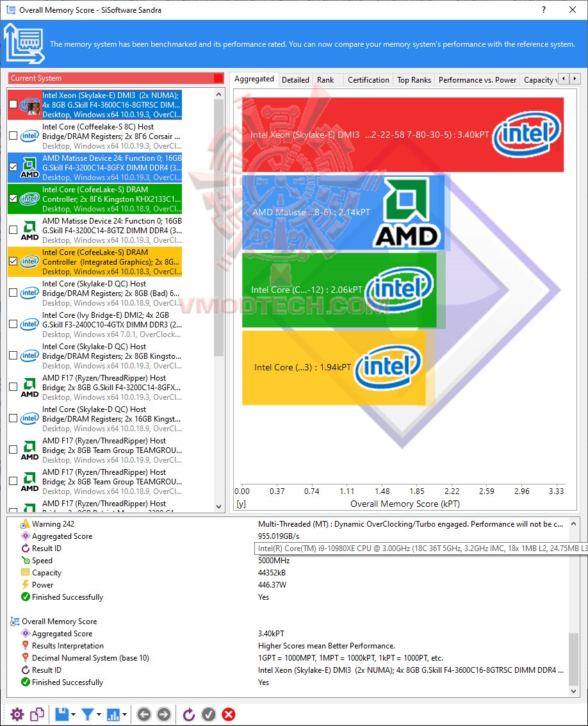Click the Capacity row icon

(26, 573)
